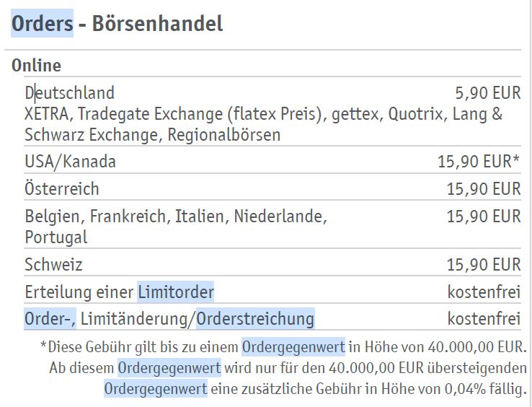
Task: Click the "Börsenhandel" heading text
Action: (x=157, y=23)
